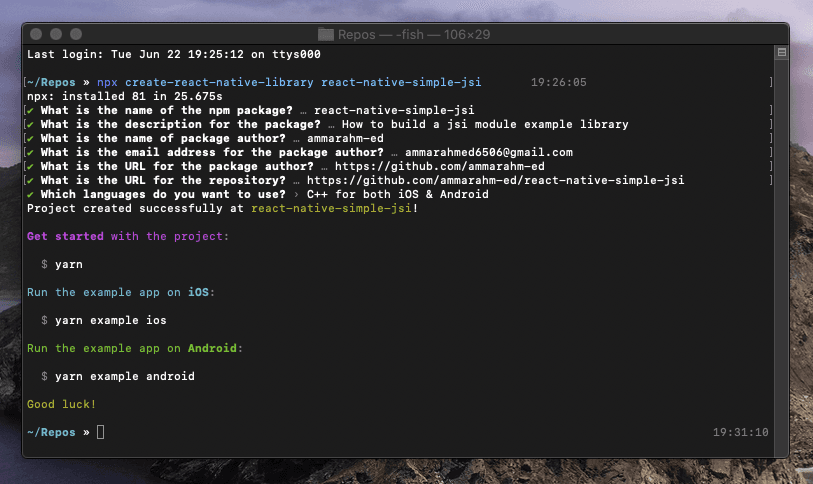Click "Run the example app on iOS:" line
The width and height of the screenshot is (813, 484).
121,293
